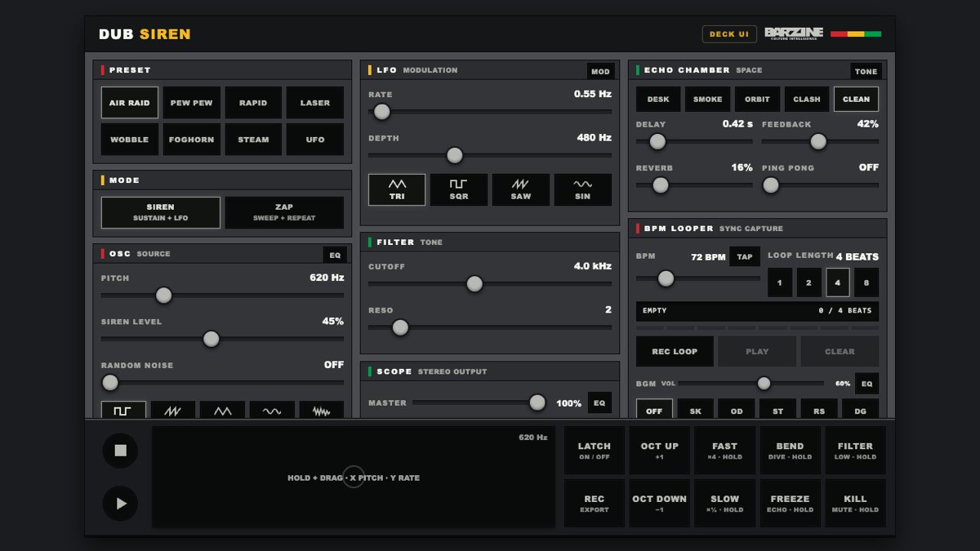980x551 pixels.
Task: Choose sawtooth wave oscillator source icon
Action: point(173,410)
